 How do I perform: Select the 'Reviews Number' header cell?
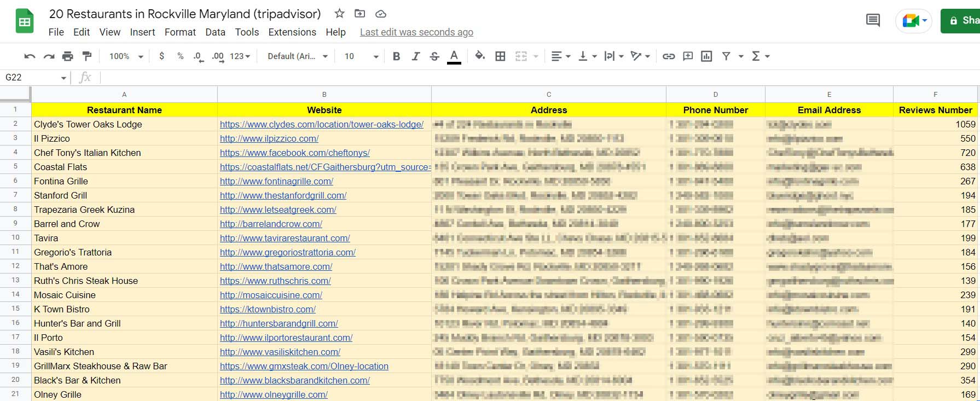tap(936, 110)
